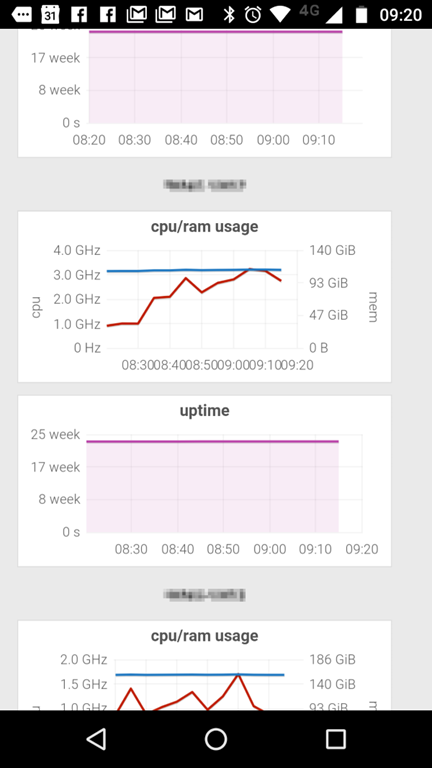Tap the Android back navigation button
The height and width of the screenshot is (768, 432).
tap(96, 739)
